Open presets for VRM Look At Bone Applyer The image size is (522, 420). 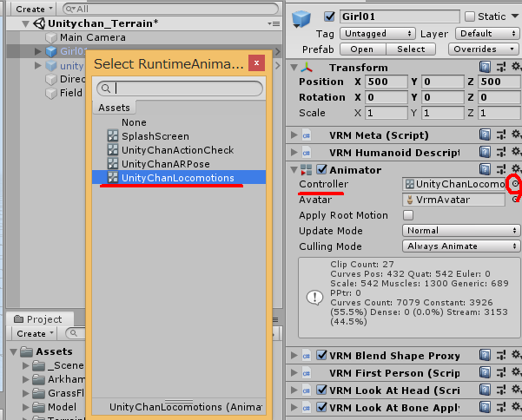501,407
